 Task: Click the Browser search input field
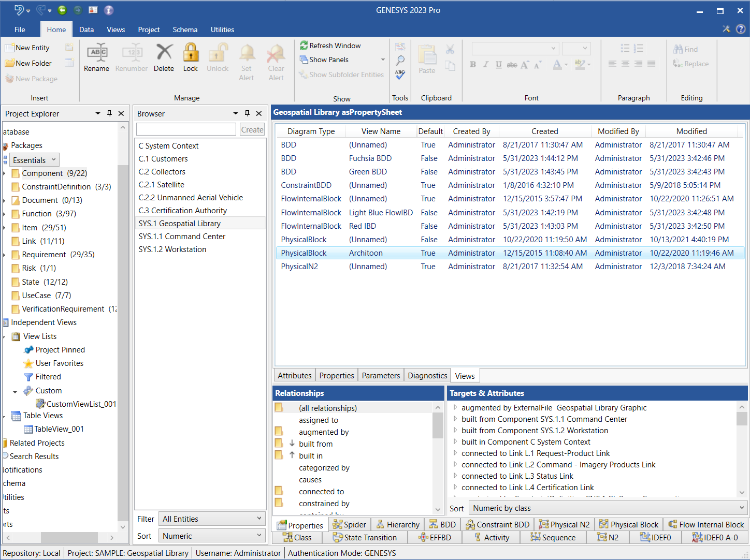(x=186, y=129)
